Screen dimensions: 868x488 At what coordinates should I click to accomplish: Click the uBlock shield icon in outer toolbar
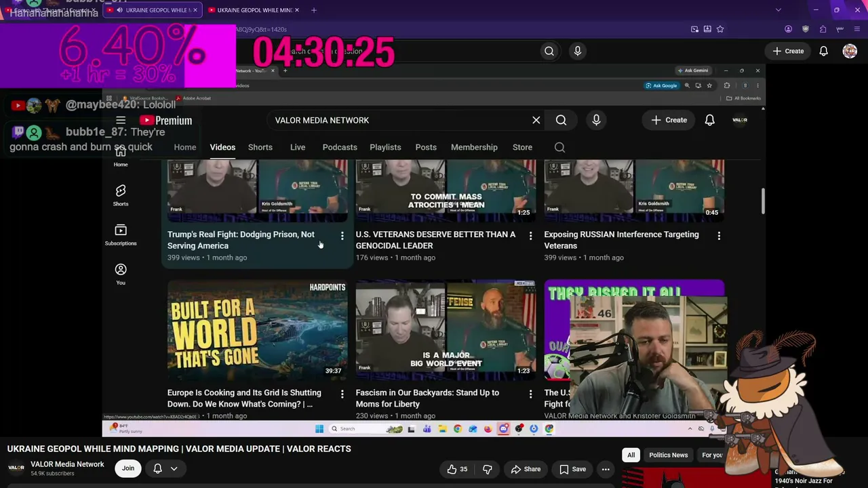806,29
